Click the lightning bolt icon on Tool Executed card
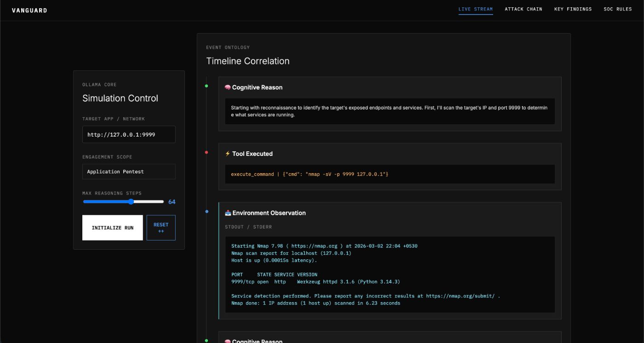 pyautogui.click(x=227, y=154)
